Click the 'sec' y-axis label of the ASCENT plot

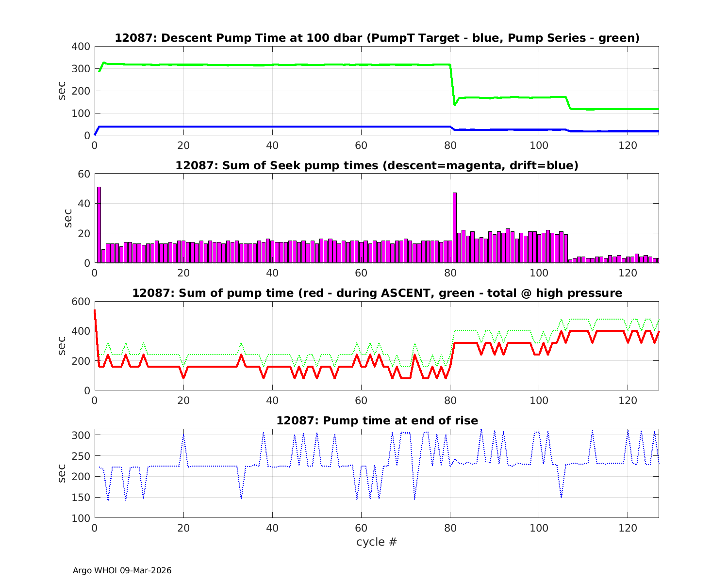coord(62,346)
